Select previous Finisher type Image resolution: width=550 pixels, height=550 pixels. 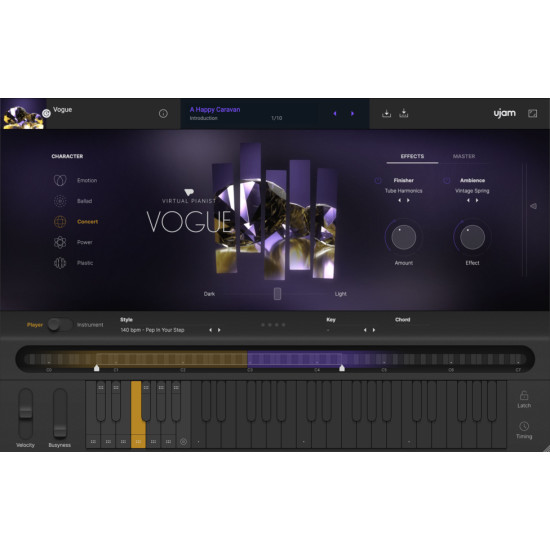click(400, 200)
